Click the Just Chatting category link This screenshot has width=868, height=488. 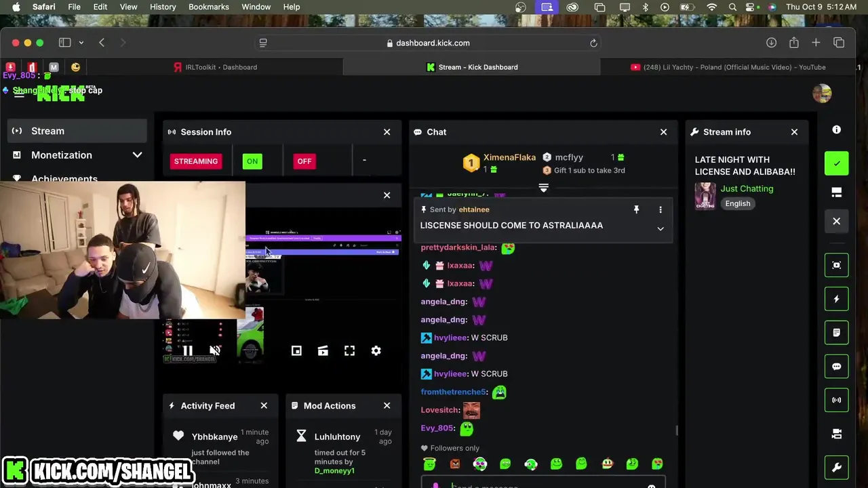pos(747,188)
